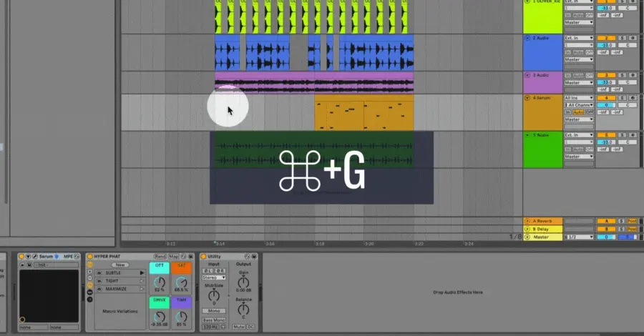This screenshot has height=336, width=644.
Task: Launch TIGHT macro variation arrow
Action: tap(142, 281)
